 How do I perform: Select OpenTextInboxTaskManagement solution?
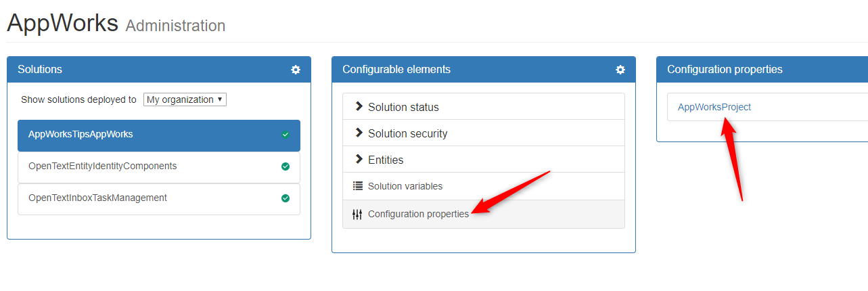97,198
